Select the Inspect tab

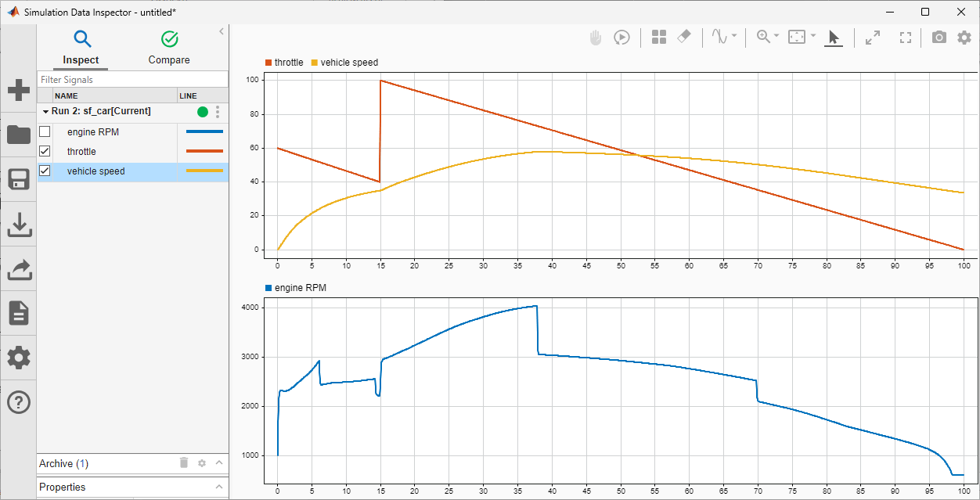coord(81,48)
